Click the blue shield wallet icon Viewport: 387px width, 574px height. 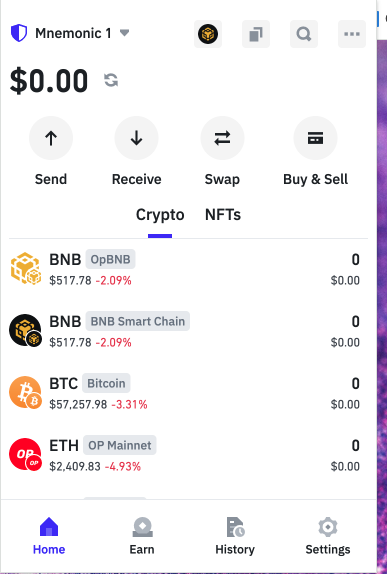coord(19,33)
